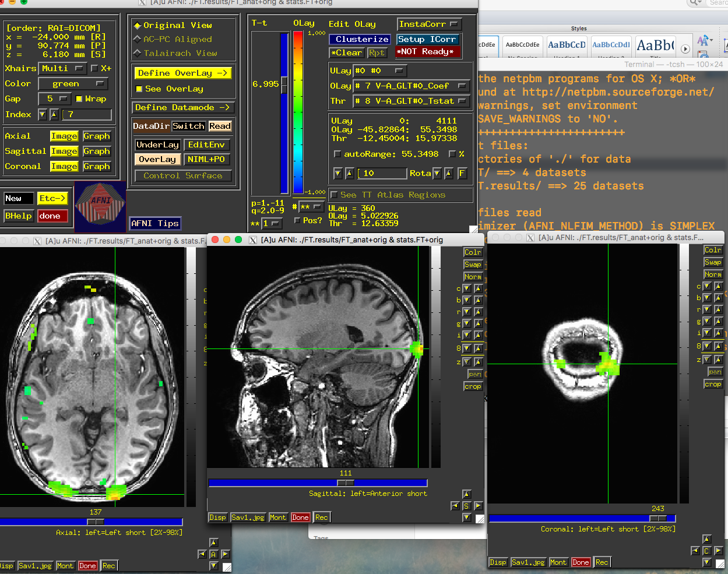This screenshot has width=728, height=574.
Task: Raise brightness (b) in the coronal viewer
Action: click(718, 298)
